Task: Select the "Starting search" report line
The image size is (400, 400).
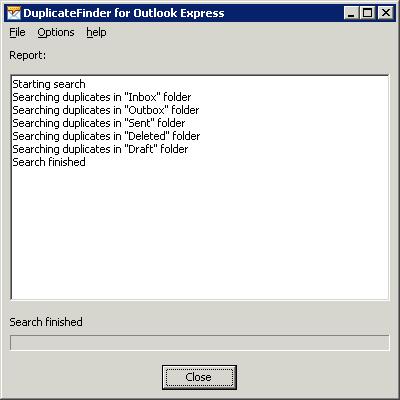Action: [49, 84]
